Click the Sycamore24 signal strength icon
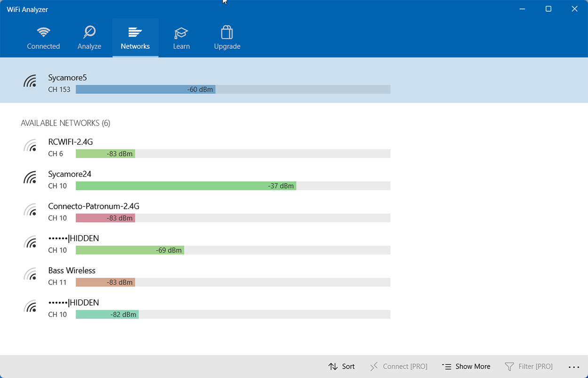588x378 pixels. [x=30, y=178]
